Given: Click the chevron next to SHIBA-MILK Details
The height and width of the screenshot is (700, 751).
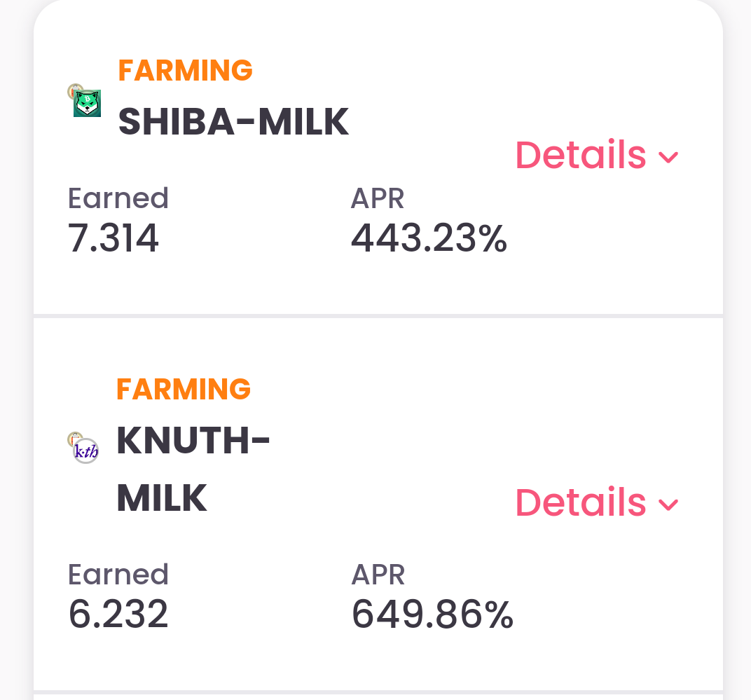Looking at the screenshot, I should click(668, 157).
